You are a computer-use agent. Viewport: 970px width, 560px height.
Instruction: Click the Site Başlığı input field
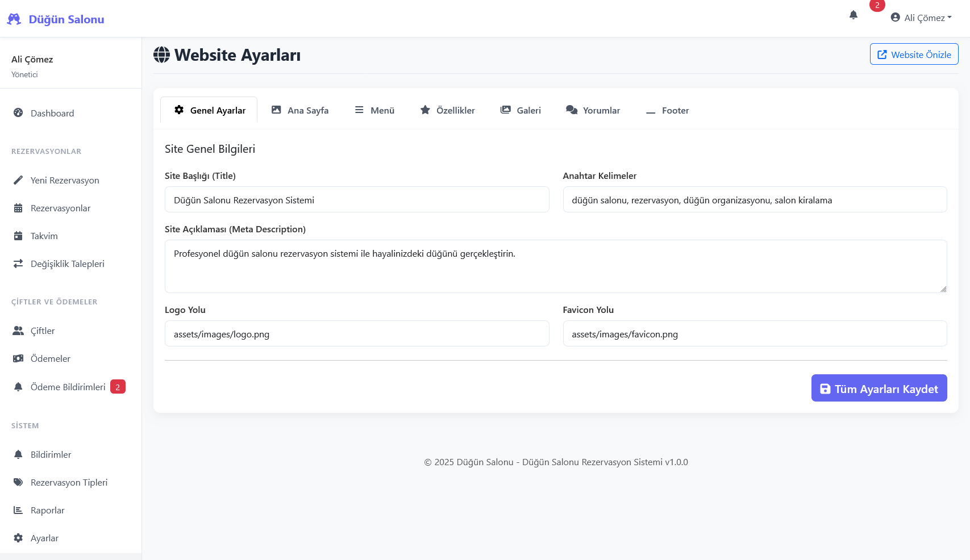pos(357,200)
